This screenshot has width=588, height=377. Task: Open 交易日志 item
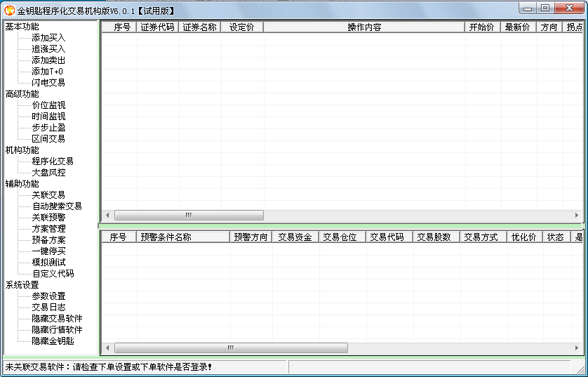coord(48,307)
